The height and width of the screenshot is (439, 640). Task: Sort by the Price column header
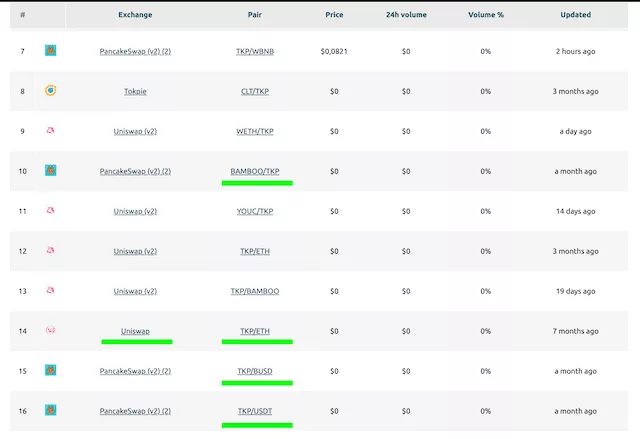[334, 15]
